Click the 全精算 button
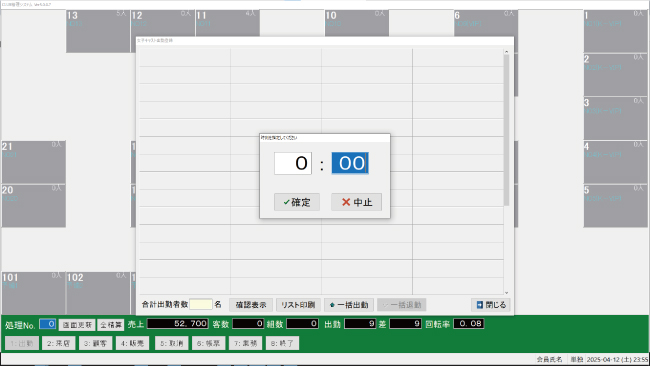Image resolution: width=650 pixels, height=366 pixels. pos(111,325)
